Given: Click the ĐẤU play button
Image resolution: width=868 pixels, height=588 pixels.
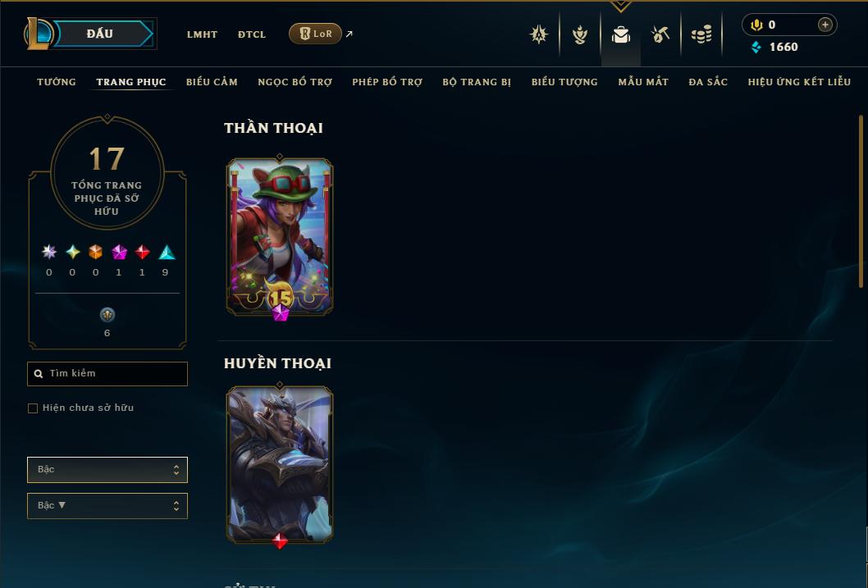Looking at the screenshot, I should (99, 34).
